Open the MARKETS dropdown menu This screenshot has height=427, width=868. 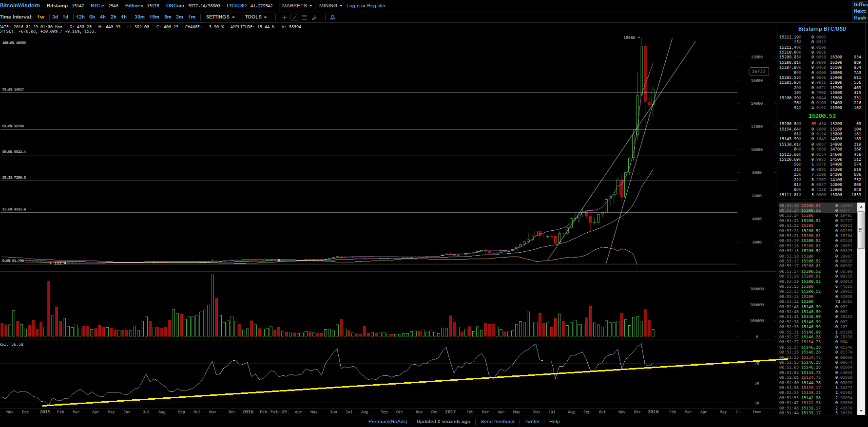297,6
